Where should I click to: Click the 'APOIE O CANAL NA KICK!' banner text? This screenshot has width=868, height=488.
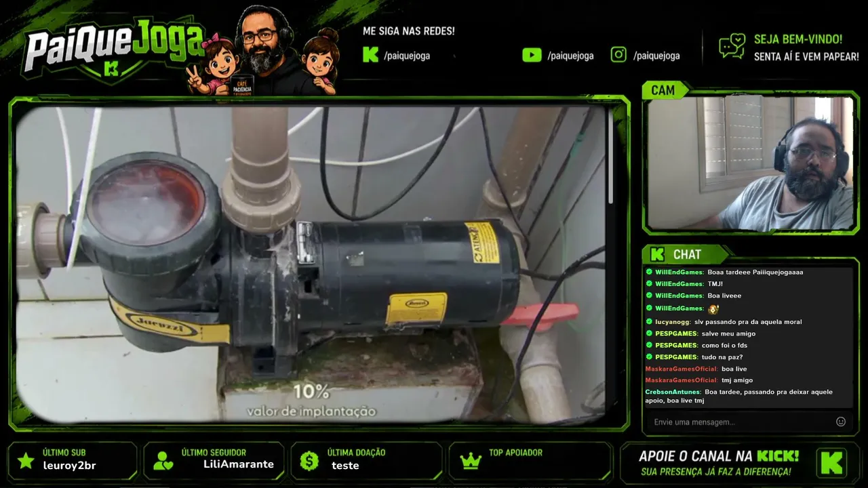coord(719,456)
